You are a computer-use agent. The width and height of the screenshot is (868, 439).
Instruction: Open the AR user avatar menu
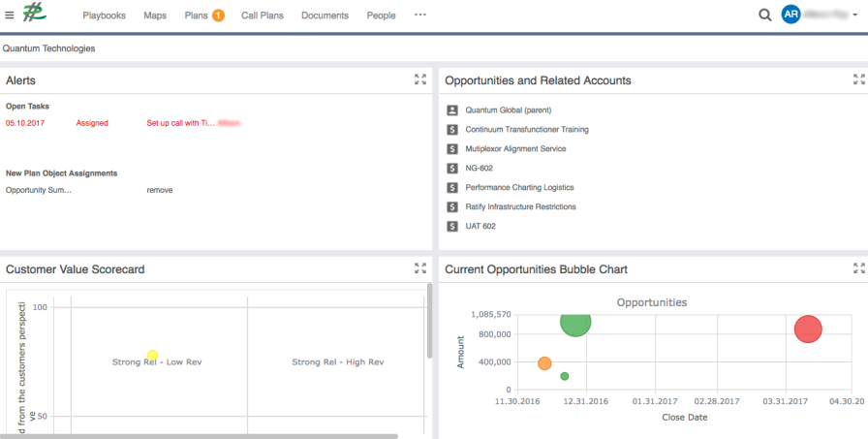791,16
